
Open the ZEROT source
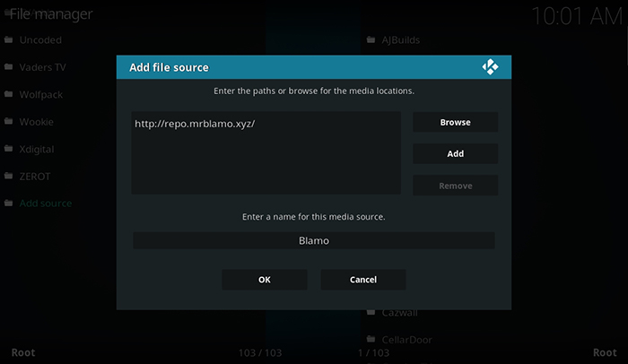coord(35,177)
